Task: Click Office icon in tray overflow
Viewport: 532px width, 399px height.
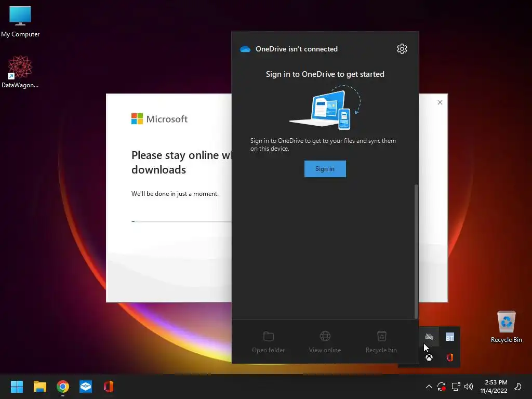Action: 449,357
